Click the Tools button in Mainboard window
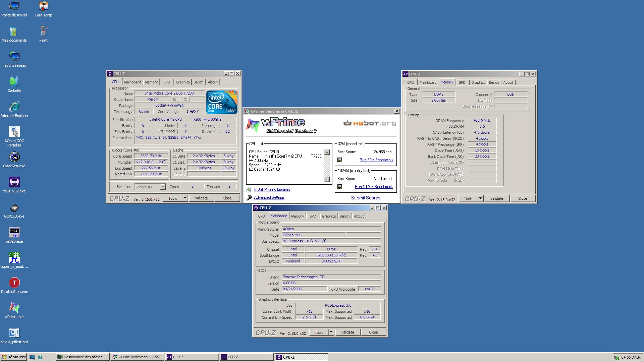Image resolution: width=644 pixels, height=362 pixels. click(319, 332)
